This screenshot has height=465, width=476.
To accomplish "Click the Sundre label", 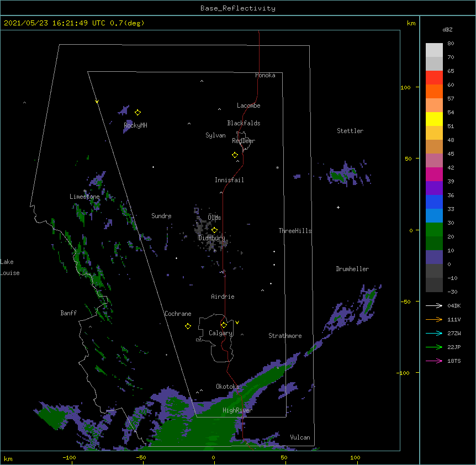I will coord(161,216).
